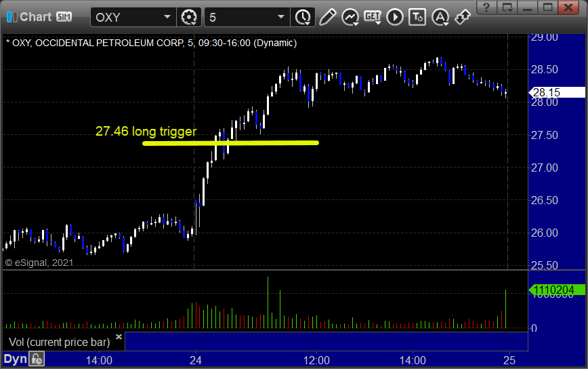This screenshot has height=369, width=588.
Task: Open the studies line-chart icon
Action: tap(350, 17)
